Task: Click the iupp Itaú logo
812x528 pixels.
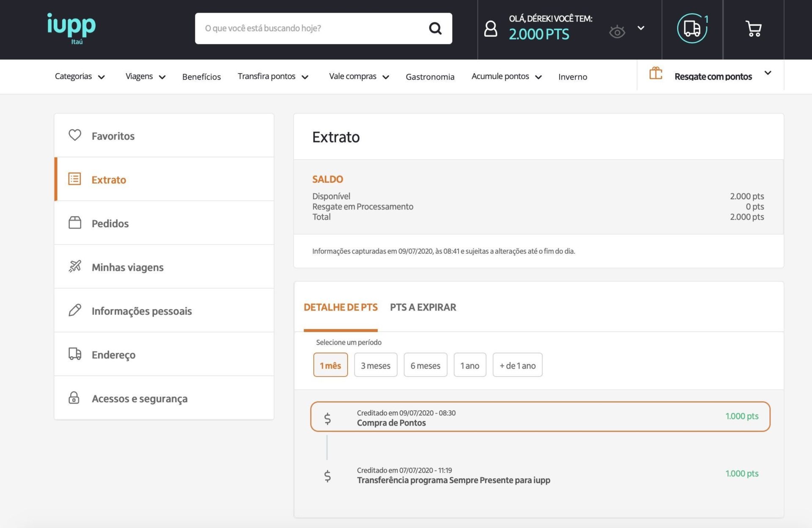Action: click(71, 28)
